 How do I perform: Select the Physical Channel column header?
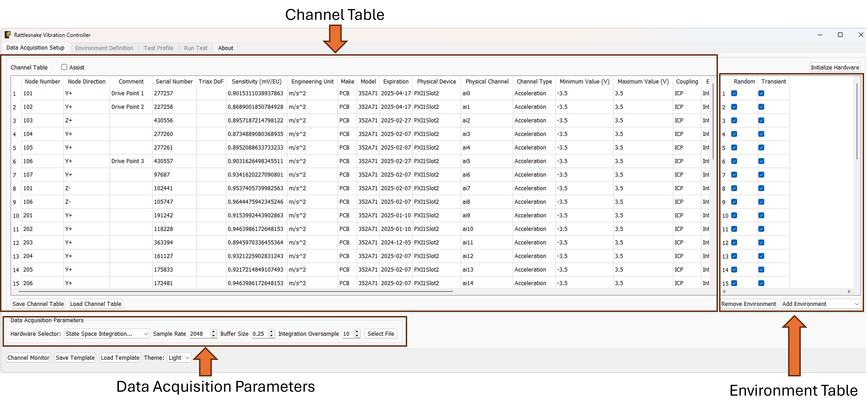tap(487, 81)
